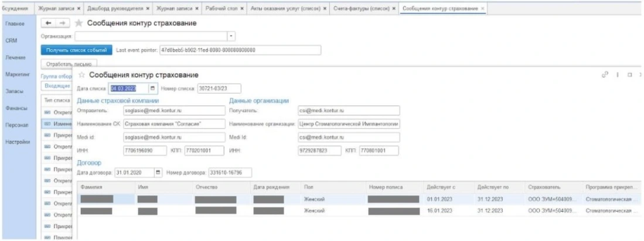The image size is (644, 241).
Task: Click the КПП field 770801001
Action: (379, 150)
